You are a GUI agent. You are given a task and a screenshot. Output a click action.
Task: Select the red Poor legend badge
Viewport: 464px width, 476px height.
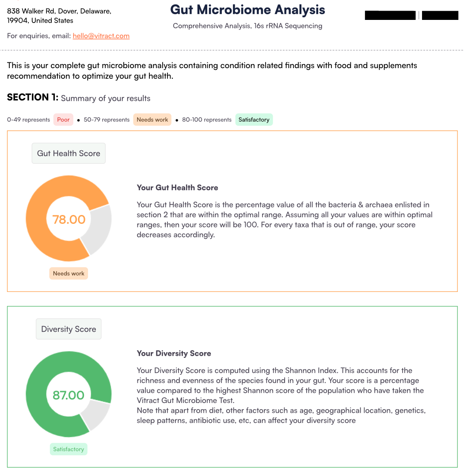tap(63, 119)
